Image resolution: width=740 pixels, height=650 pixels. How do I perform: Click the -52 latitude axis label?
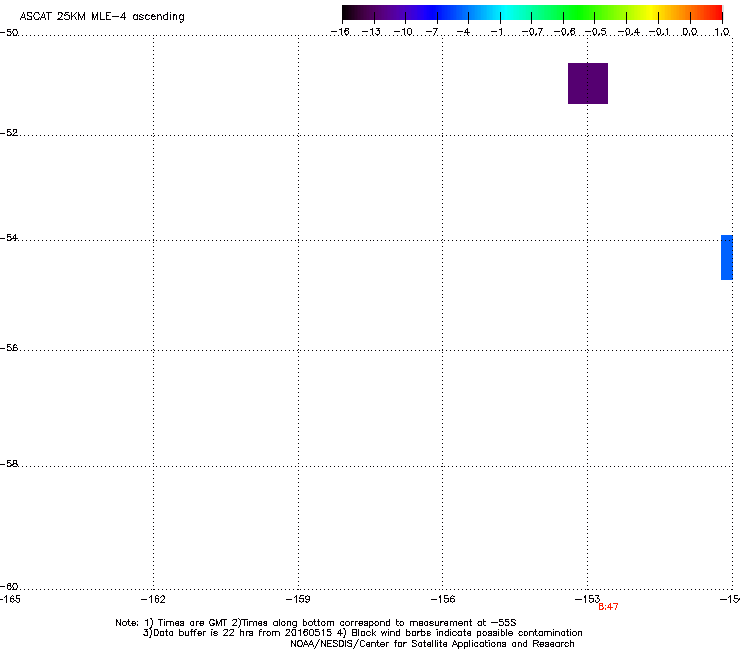[9, 133]
